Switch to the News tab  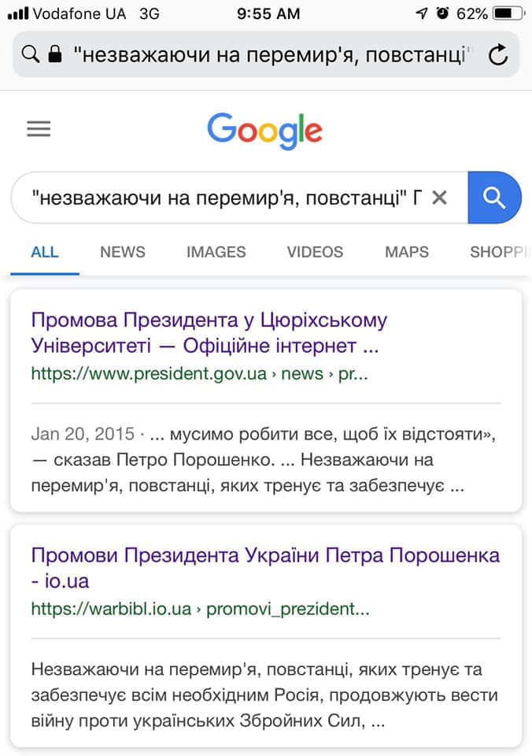click(122, 252)
